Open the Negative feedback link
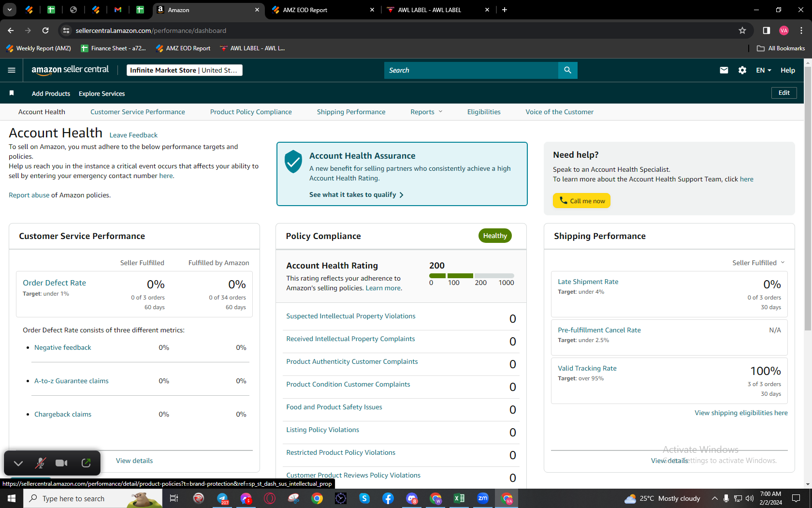 coord(63,347)
